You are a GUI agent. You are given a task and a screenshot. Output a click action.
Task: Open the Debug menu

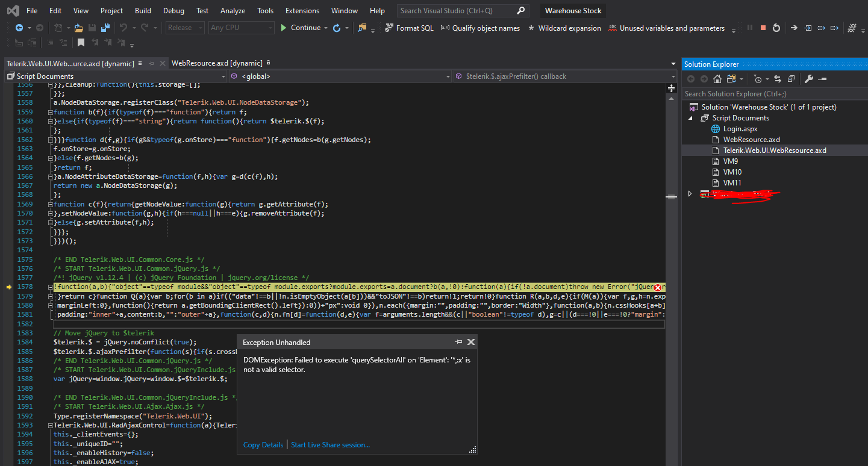(x=173, y=11)
